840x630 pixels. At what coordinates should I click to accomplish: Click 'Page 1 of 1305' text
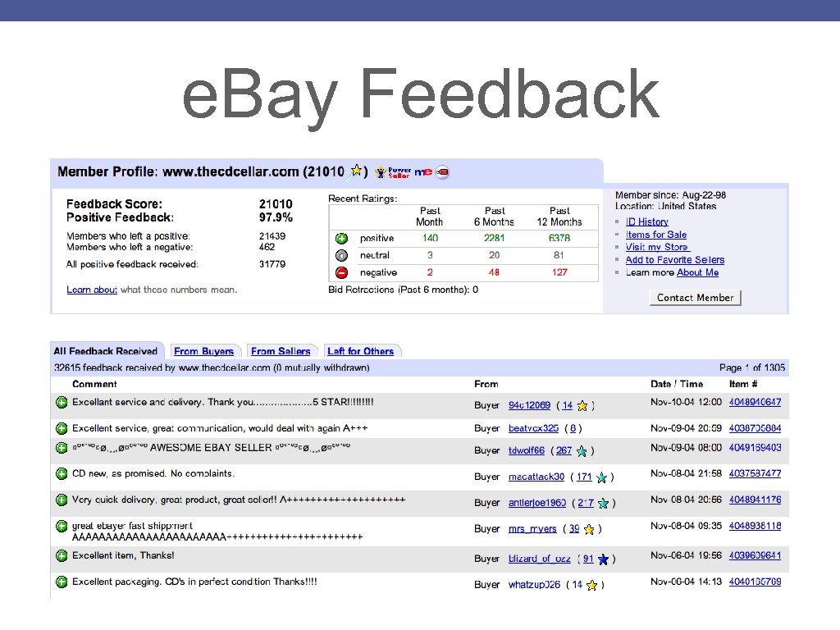pos(751,368)
